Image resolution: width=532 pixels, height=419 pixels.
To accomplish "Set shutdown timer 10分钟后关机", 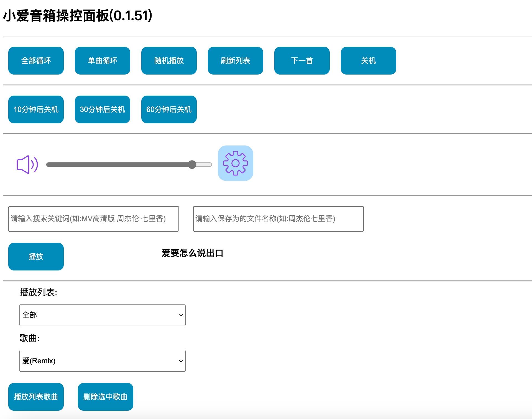I will (x=36, y=109).
